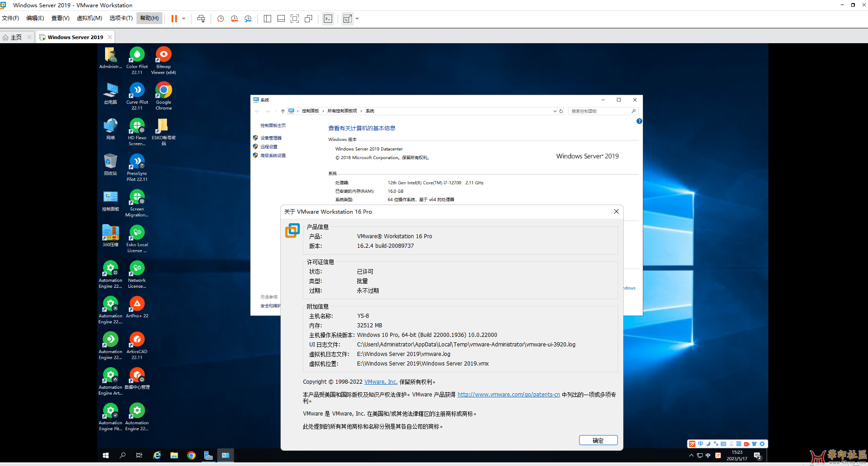Select the PressSync Pilot 22.11 desktop icon
This screenshot has height=466, width=868.
137,167
